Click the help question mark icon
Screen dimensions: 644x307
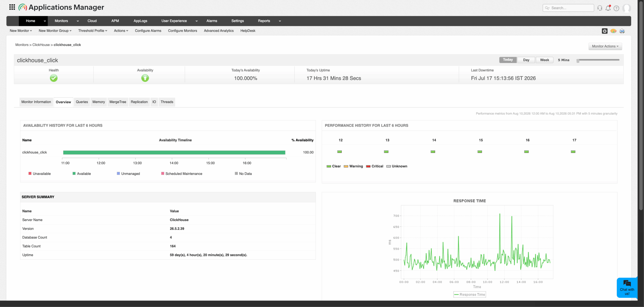point(616,8)
